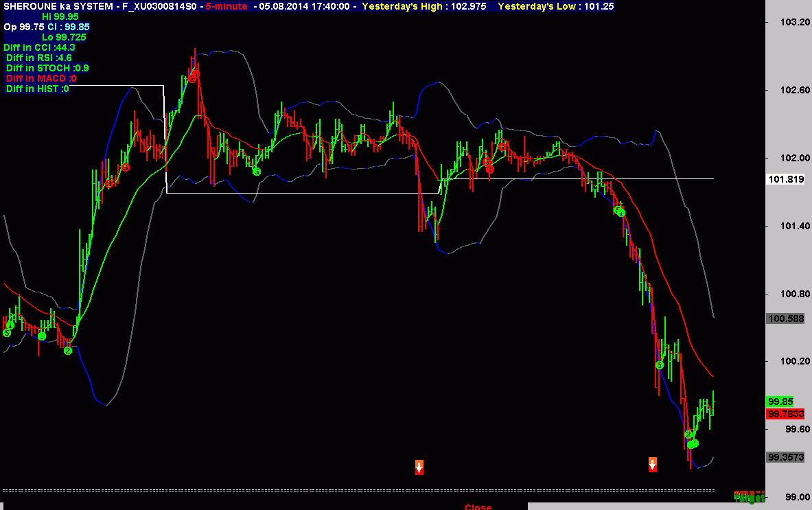Click the grey 100.588 axis price tag
The height and width of the screenshot is (510, 812).
coord(785,318)
